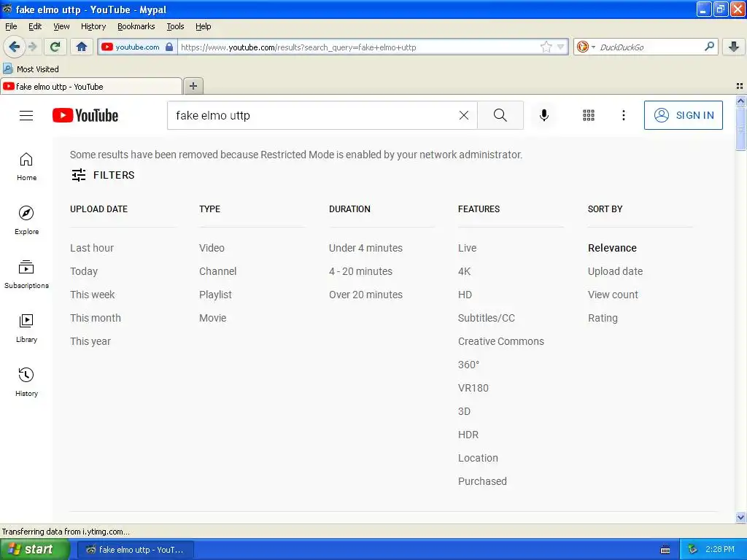Open Subscriptions in the sidebar
The image size is (747, 560).
pyautogui.click(x=26, y=274)
